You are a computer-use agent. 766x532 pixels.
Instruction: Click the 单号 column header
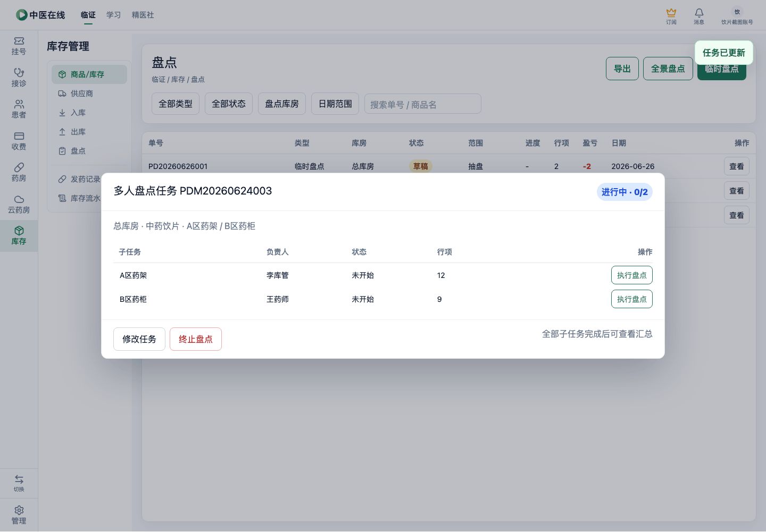(x=156, y=143)
